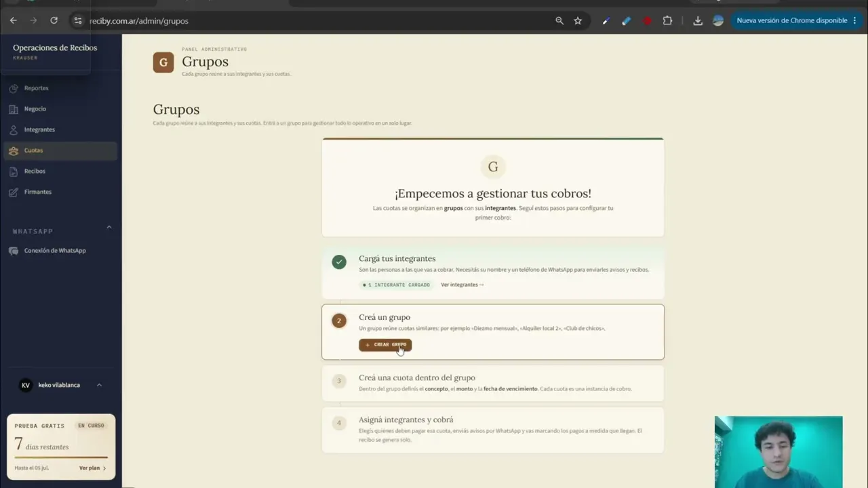This screenshot has width=868, height=488.
Task: Open Conexión de WhatsApp in the sidebar
Action: click(60, 251)
